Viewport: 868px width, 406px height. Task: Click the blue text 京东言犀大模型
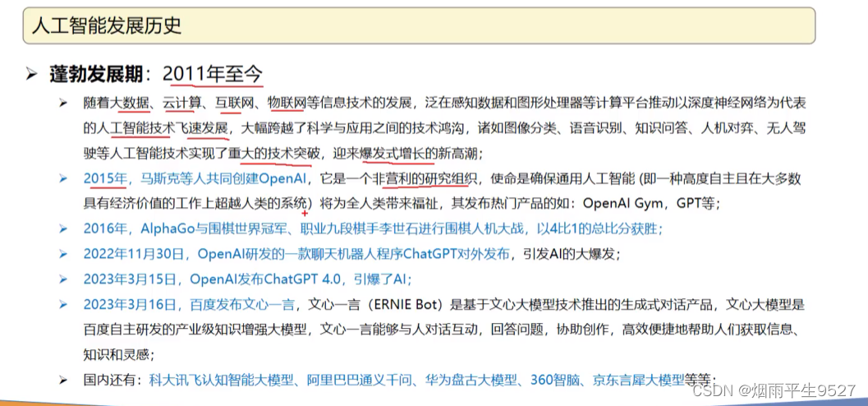coord(638,380)
